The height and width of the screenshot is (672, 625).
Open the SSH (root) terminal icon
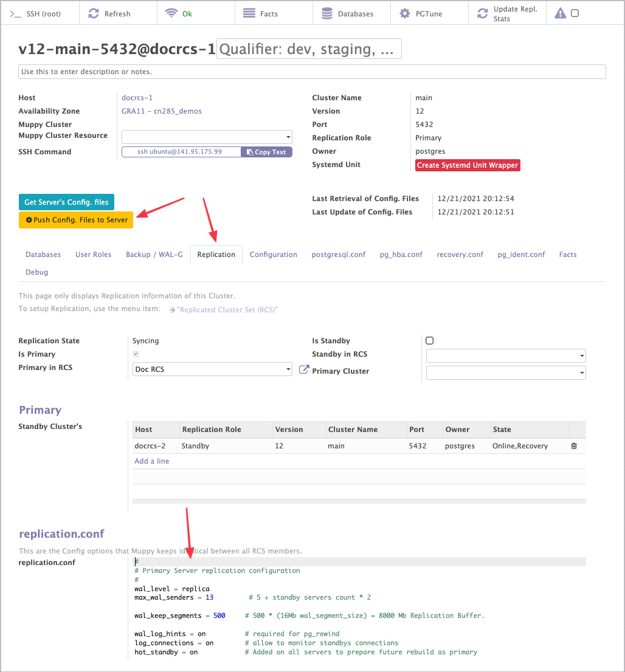coord(16,13)
